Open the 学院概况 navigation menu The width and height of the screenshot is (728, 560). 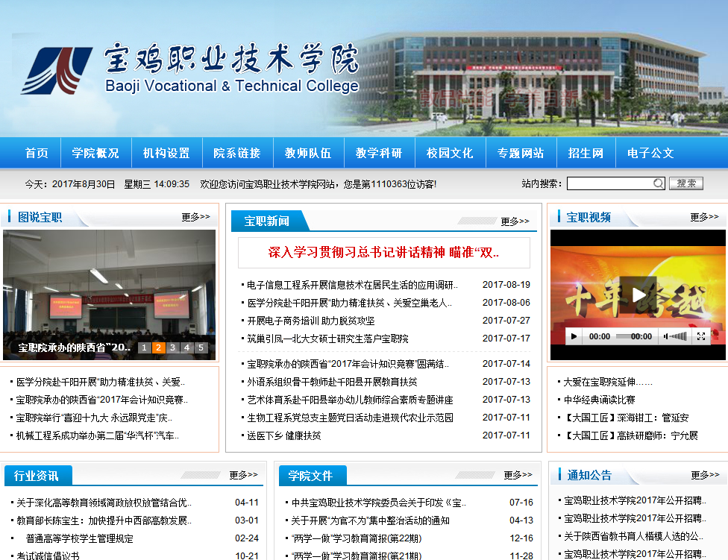pos(95,153)
